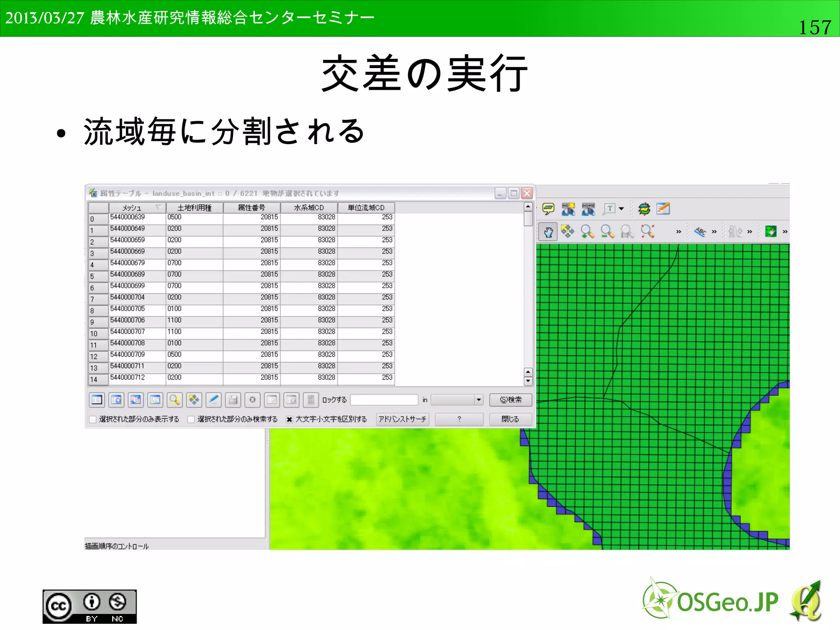The image size is (840, 630).
Task: Click Pan Map to Selection icon in main toolbar
Action: click(568, 231)
